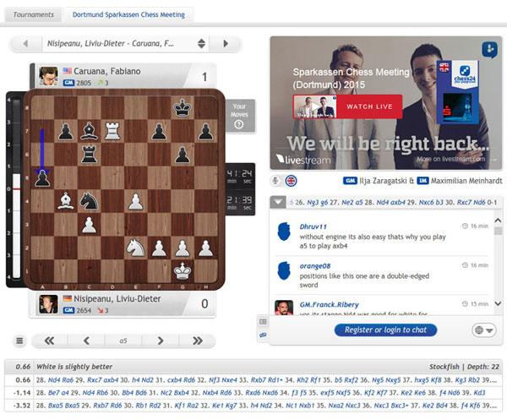The height and width of the screenshot is (420, 507).
Task: Open Dhruv11 user profile
Action: point(313,226)
